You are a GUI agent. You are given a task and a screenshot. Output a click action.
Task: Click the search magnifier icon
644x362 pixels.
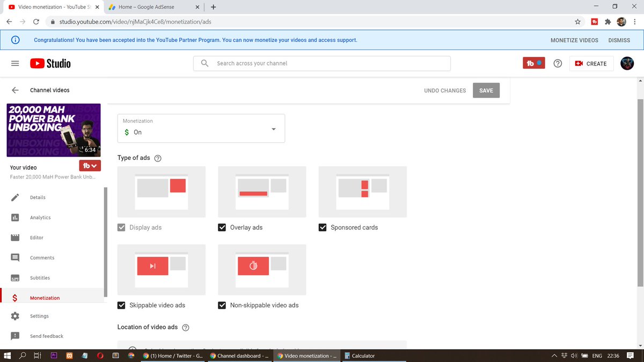(x=204, y=63)
